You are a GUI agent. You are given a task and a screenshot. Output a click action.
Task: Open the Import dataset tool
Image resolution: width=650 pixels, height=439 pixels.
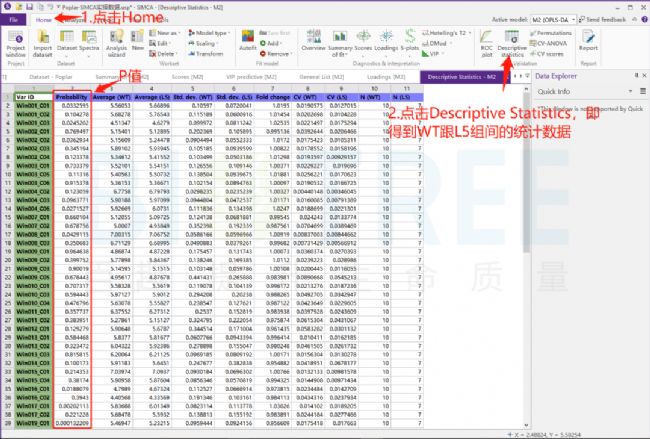42,44
